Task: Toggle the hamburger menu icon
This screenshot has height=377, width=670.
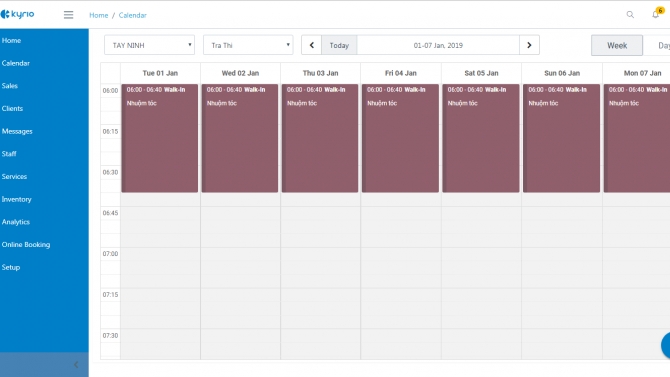Action: point(68,15)
